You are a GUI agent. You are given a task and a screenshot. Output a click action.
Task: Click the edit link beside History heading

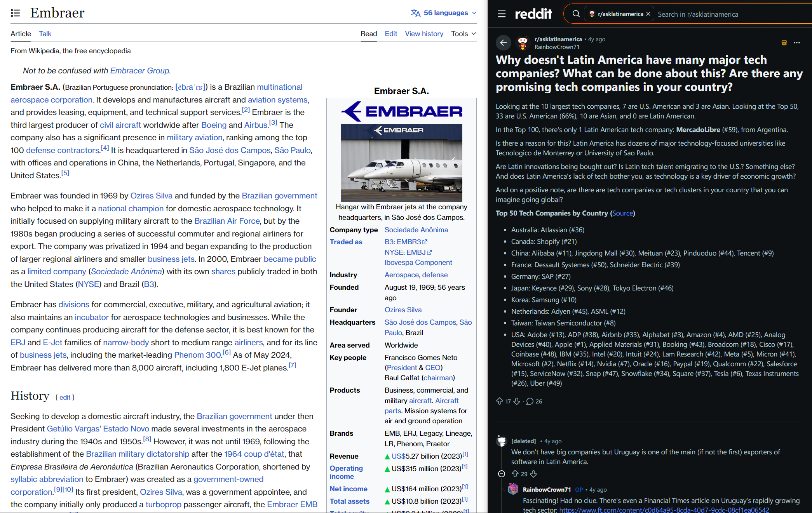pos(65,397)
